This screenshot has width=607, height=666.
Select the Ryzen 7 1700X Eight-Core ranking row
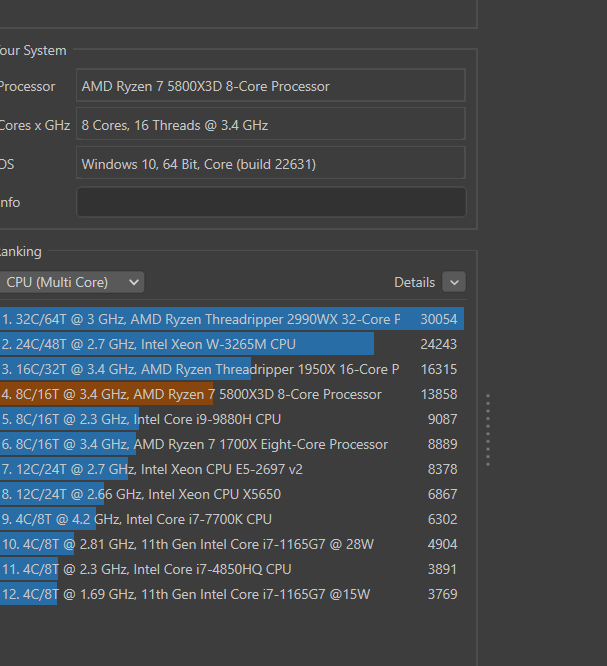(x=232, y=444)
